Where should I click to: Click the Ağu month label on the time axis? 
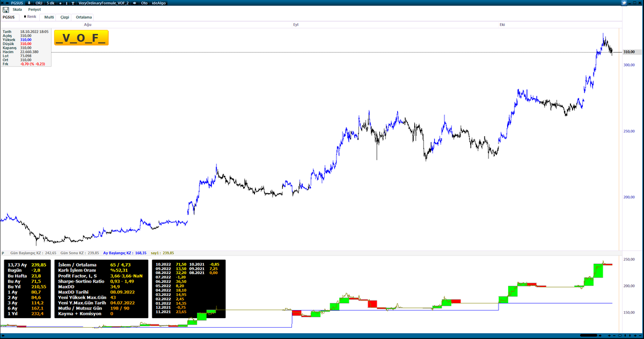(x=88, y=25)
